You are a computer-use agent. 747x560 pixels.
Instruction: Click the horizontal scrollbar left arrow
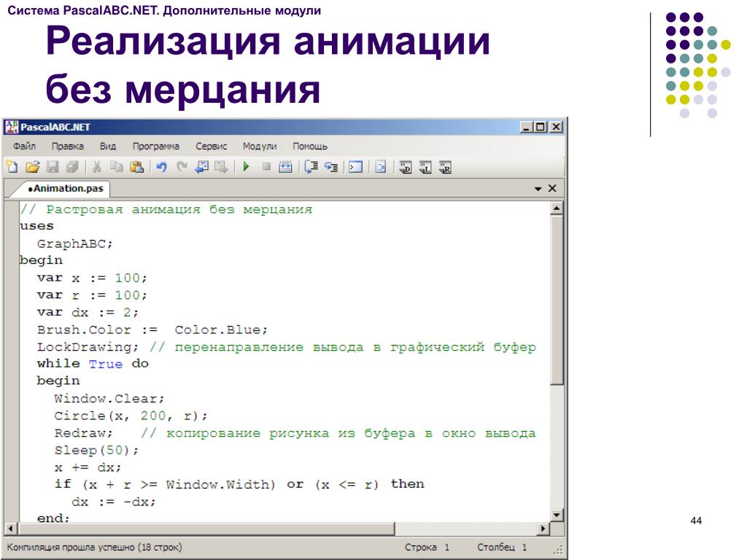[11, 529]
